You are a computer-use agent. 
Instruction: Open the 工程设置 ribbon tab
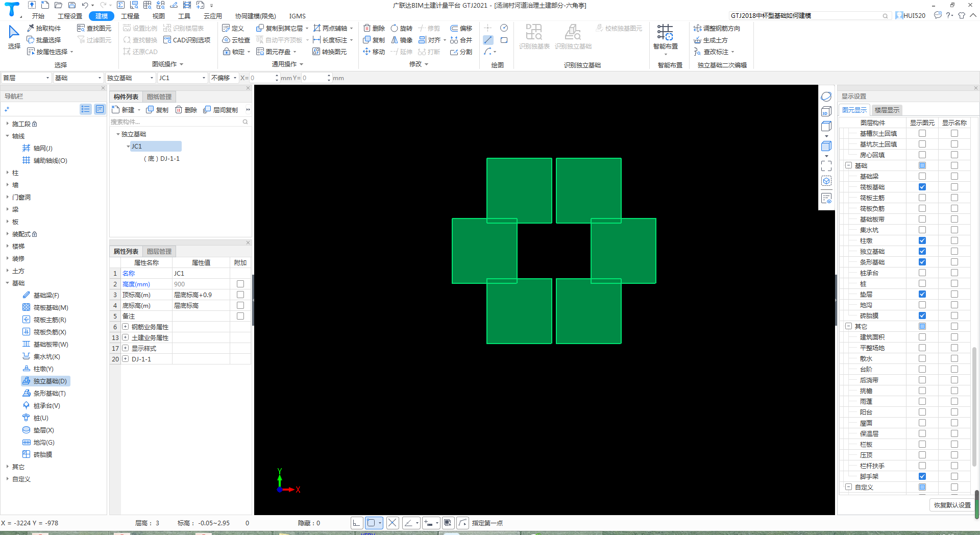70,16
